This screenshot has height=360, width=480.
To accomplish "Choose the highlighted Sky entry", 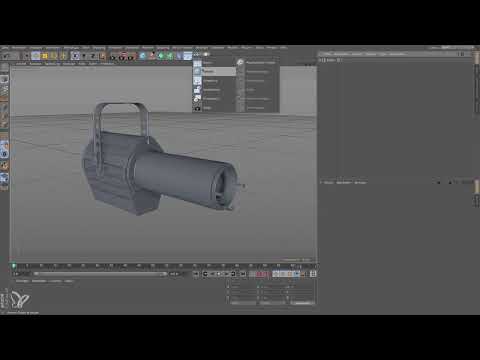I will point(215,71).
